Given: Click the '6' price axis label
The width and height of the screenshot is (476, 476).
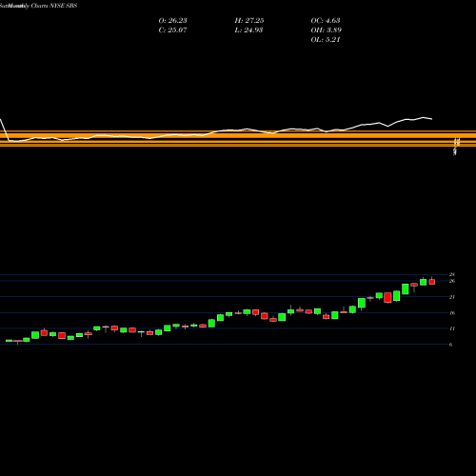Looking at the screenshot, I should coord(450,345).
